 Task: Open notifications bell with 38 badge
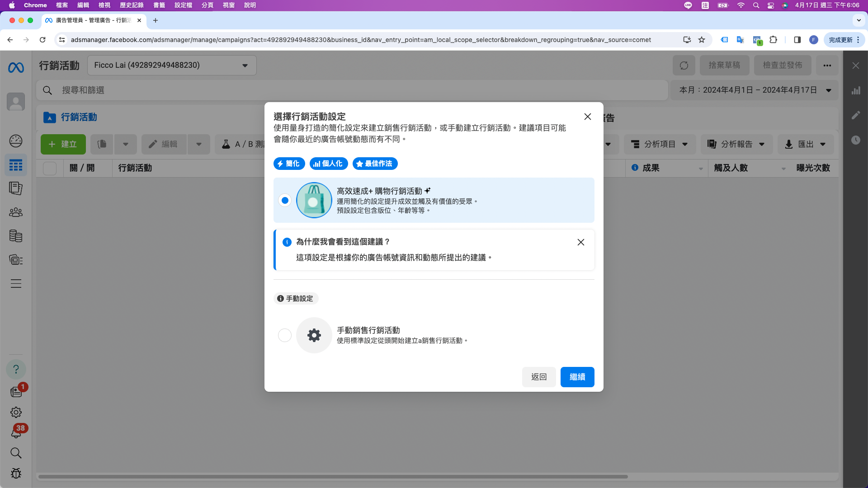pos(16,432)
